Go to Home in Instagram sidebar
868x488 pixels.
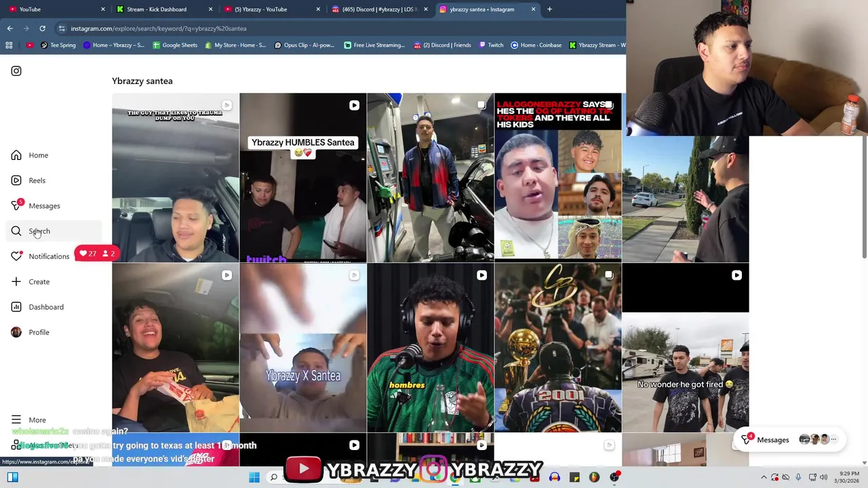(x=38, y=155)
